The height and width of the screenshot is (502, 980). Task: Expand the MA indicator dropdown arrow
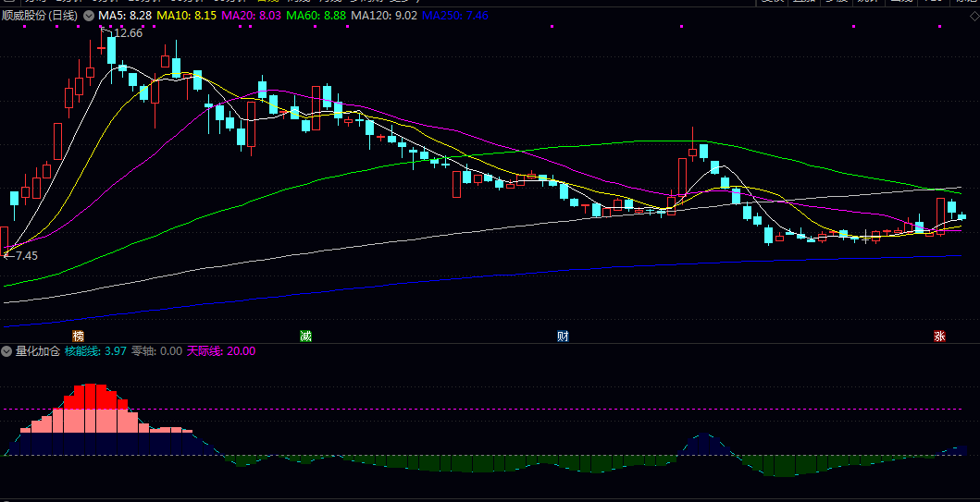click(88, 17)
